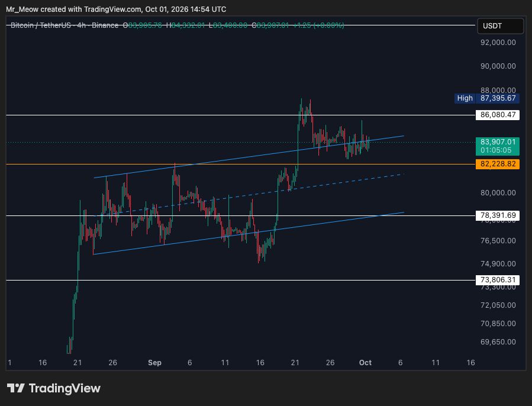Click the closing price C83,907.01 value
The width and height of the screenshot is (532, 406).
[x=270, y=25]
